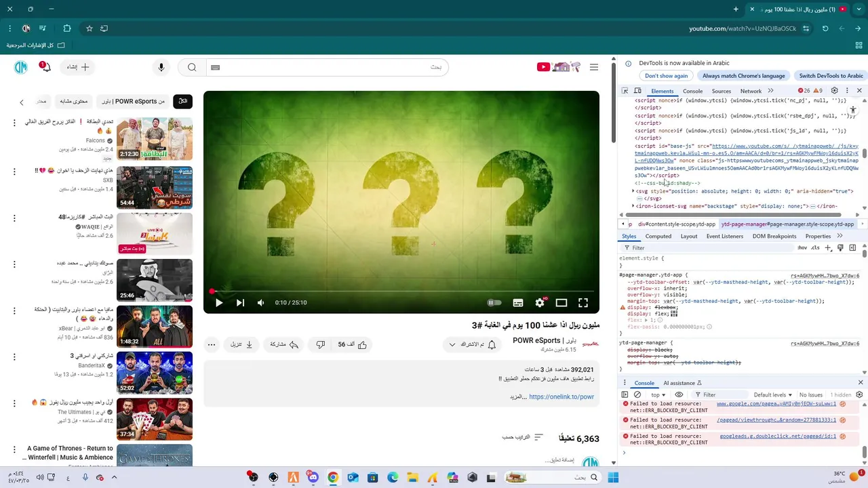Viewport: 868px width, 488px height.
Task: Click the تنزيل download button
Action: [241, 344]
